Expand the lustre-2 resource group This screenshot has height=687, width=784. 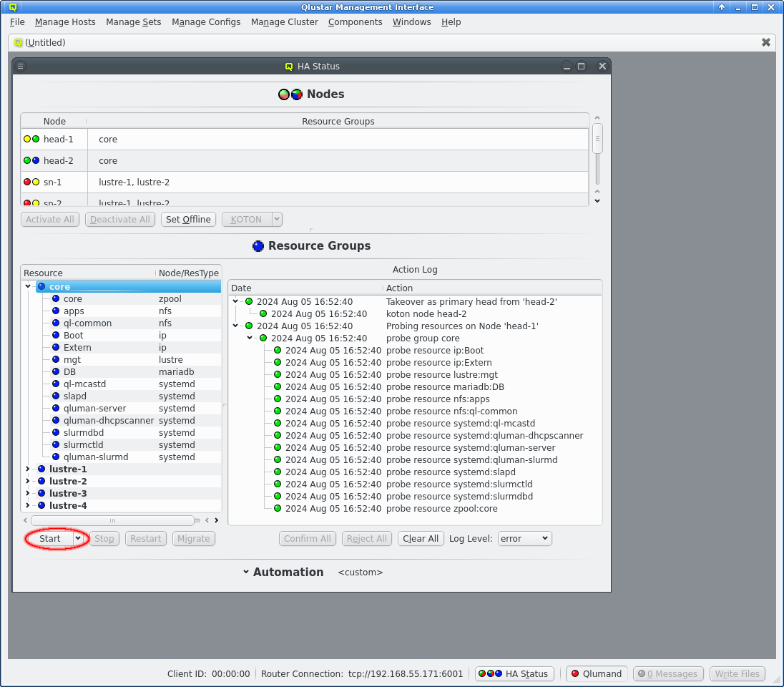28,482
